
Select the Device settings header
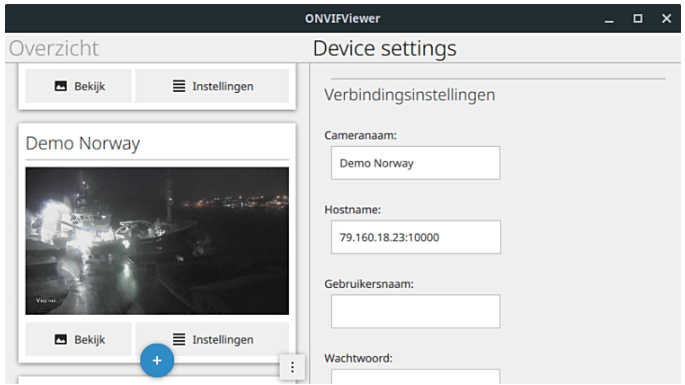(x=384, y=49)
